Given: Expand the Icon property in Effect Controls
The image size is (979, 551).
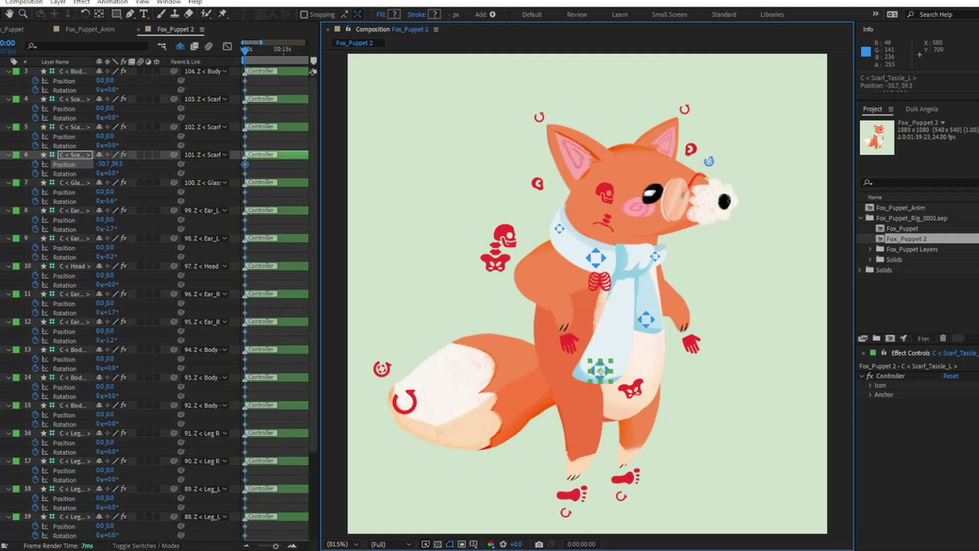Looking at the screenshot, I should [x=870, y=386].
